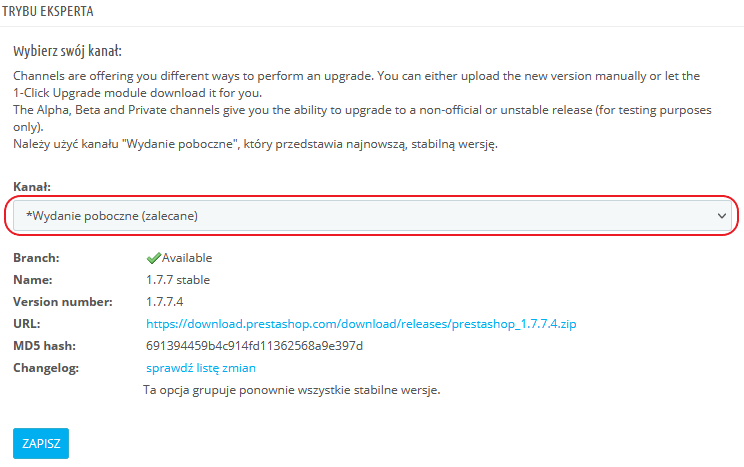Save settings with the ZAPISZ button
The image size is (744, 467).
41,443
